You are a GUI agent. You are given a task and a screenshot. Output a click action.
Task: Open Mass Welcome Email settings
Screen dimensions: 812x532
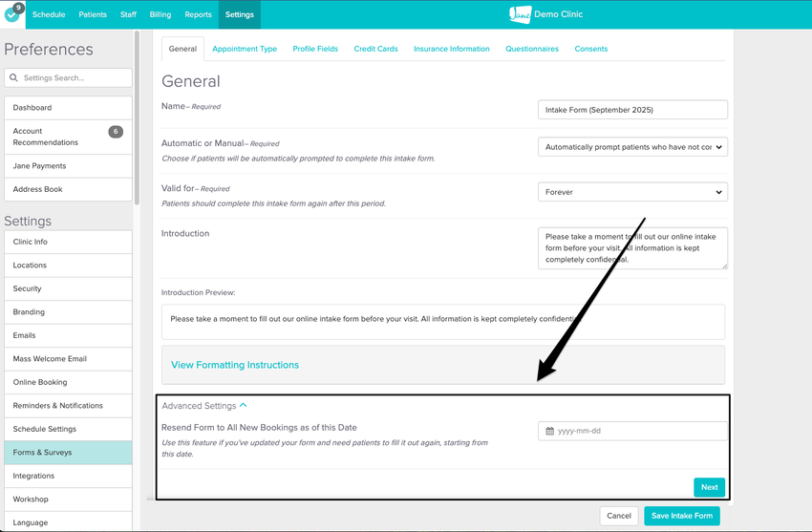click(x=68, y=358)
